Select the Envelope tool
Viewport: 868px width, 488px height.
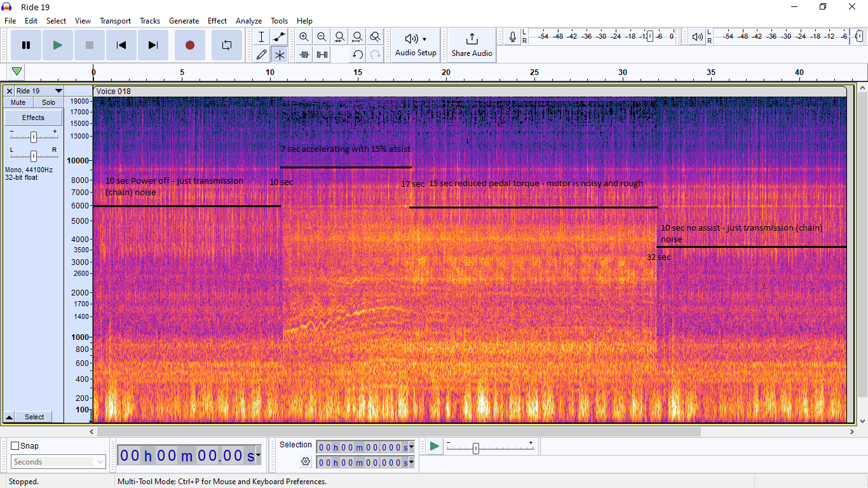(279, 37)
